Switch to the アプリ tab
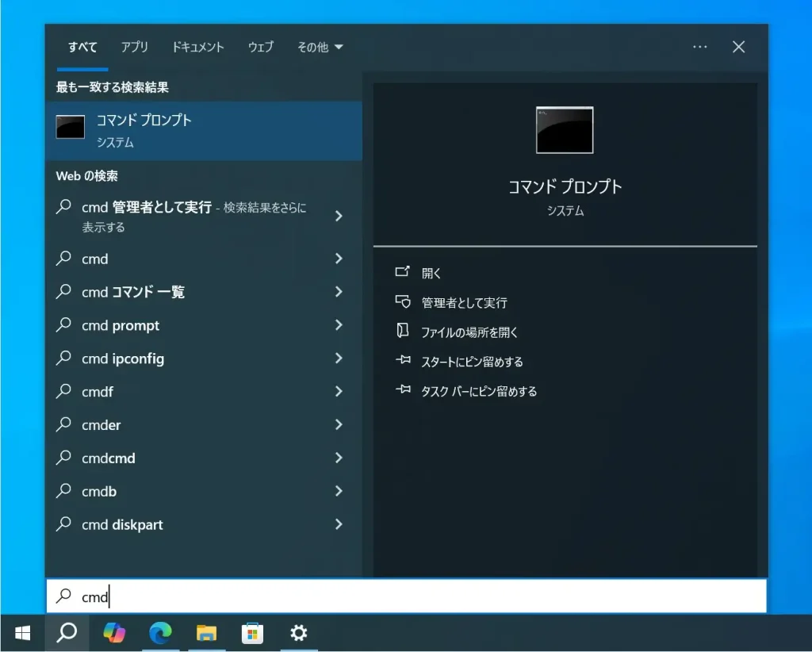This screenshot has width=812, height=652. (135, 47)
